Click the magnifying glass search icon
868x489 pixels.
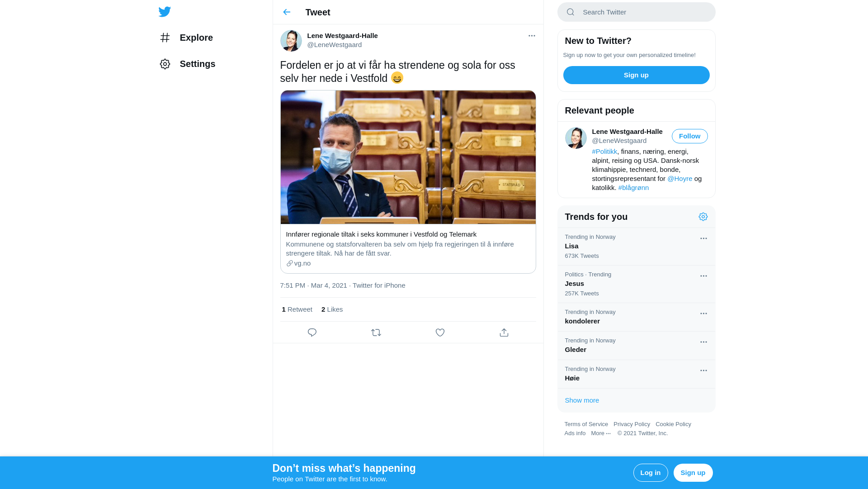click(x=571, y=12)
